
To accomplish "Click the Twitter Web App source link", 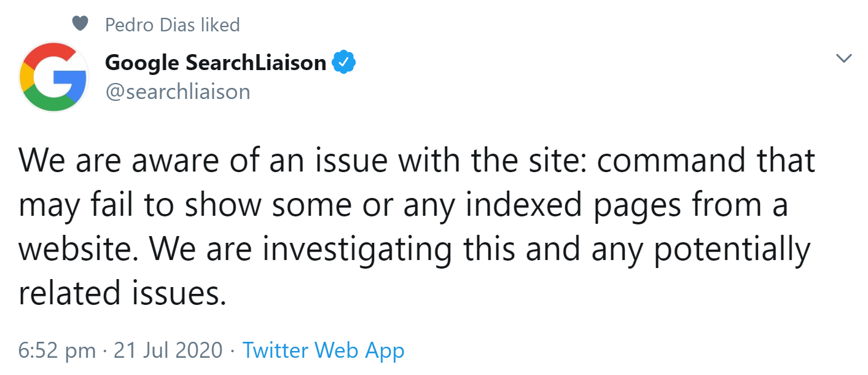I will [x=324, y=349].
